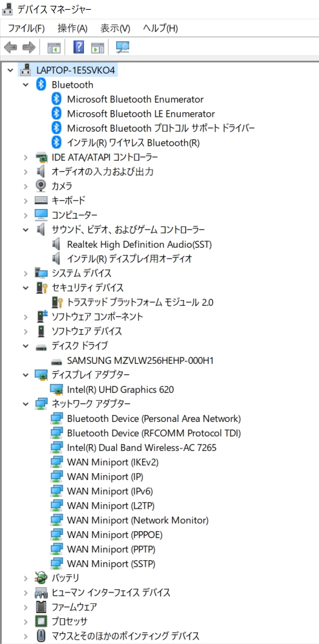Click the display adapter icon for Intel(R) UHD Graphics 620
The height and width of the screenshot is (644, 319).
tap(56, 389)
